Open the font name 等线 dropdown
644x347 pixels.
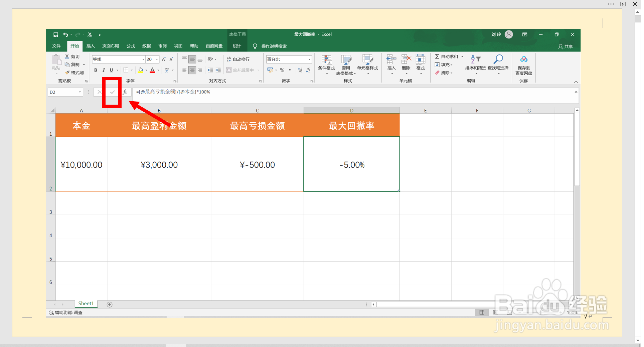[143, 59]
